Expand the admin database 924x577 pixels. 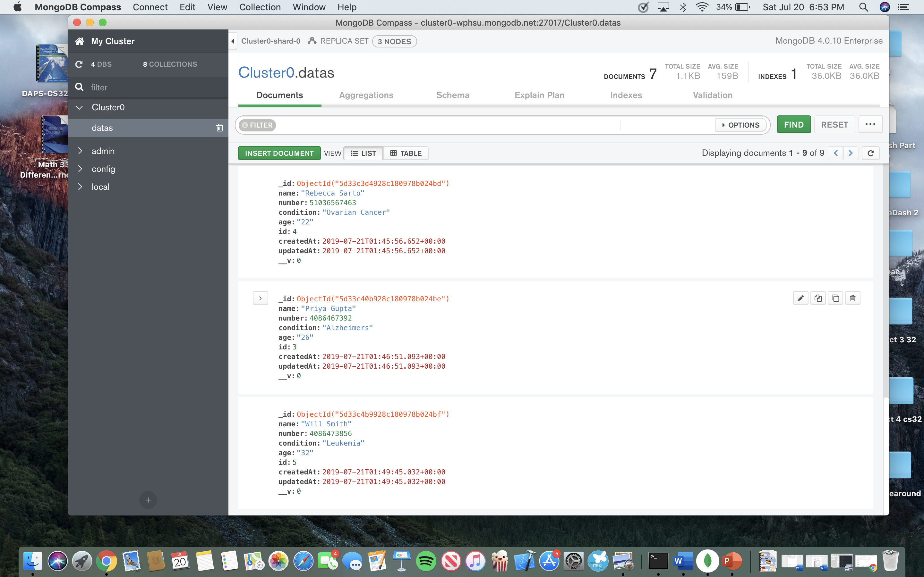[80, 151]
